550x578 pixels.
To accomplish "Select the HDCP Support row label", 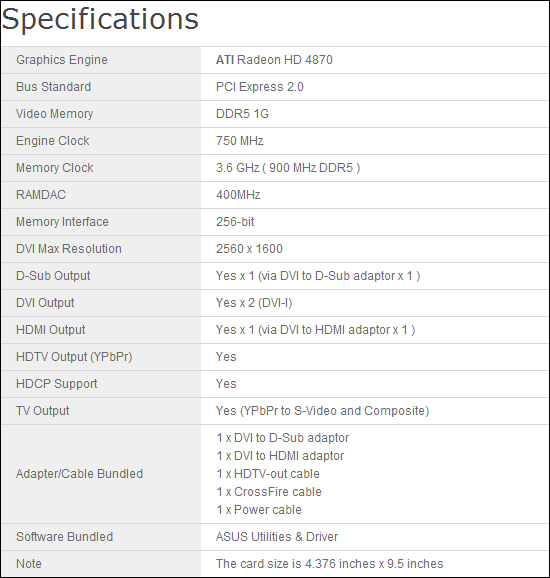I will 57,384.
